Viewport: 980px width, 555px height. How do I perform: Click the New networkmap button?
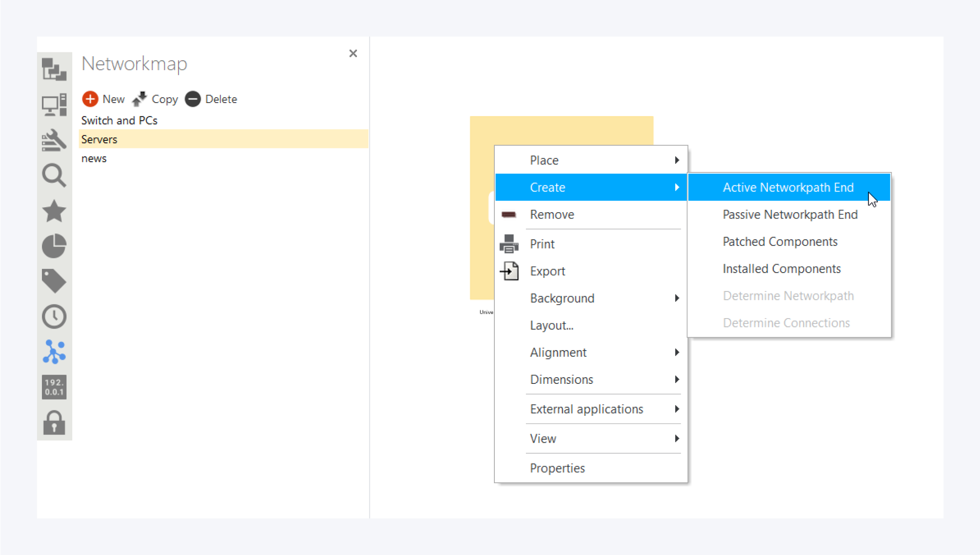[x=103, y=99]
